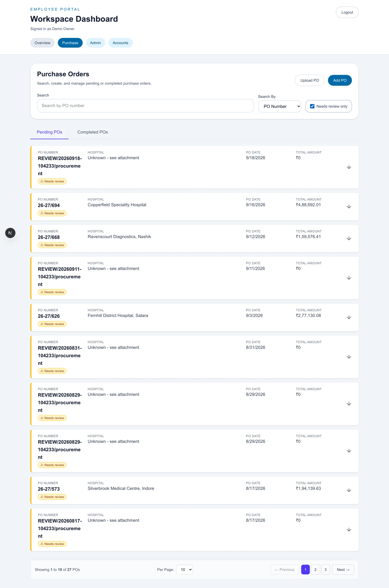The height and width of the screenshot is (588, 389).
Task: Expand the REVIEW/20260911 purchase order arrow
Action: pos(349,278)
